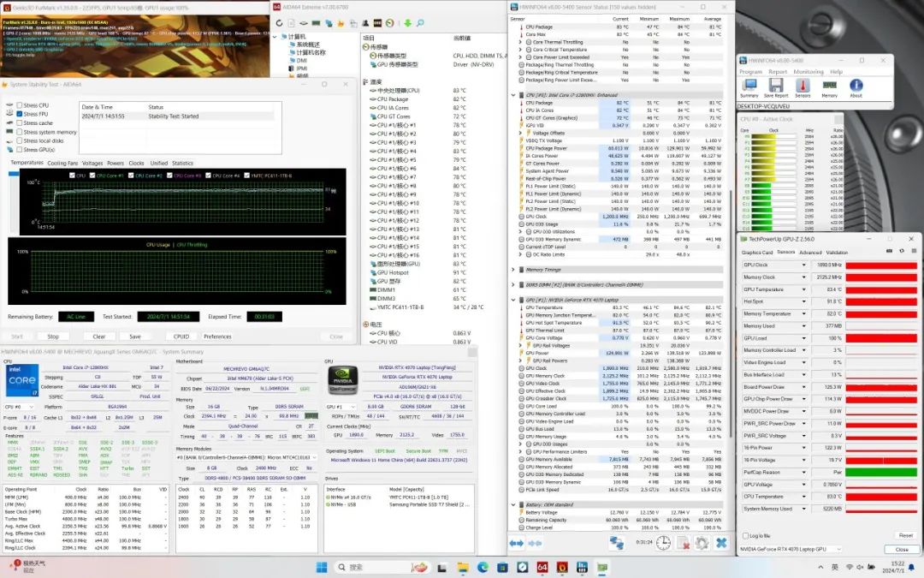Expand the Memory Timings section in HWiNFO sensors
Viewport: 924px width, 578px height.
coord(512,270)
